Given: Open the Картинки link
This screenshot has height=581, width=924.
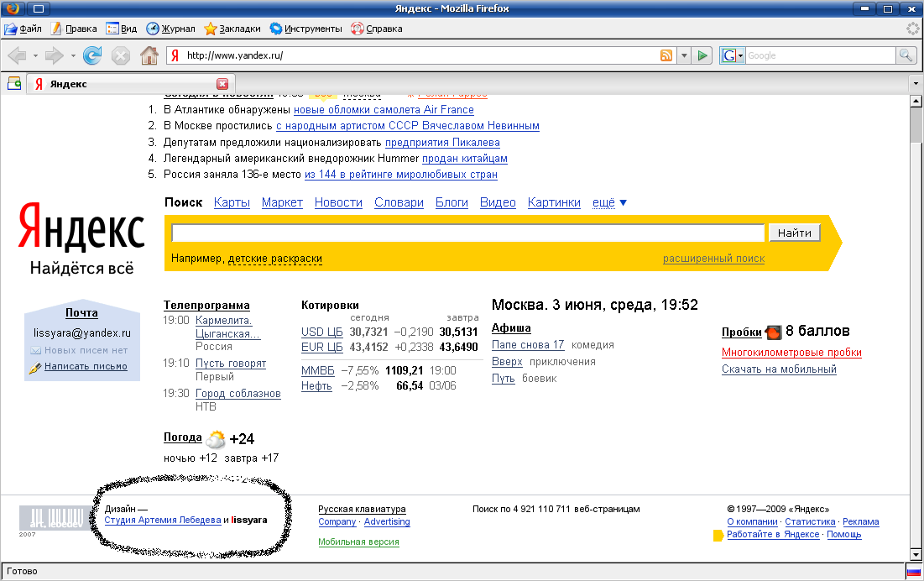Looking at the screenshot, I should [554, 202].
